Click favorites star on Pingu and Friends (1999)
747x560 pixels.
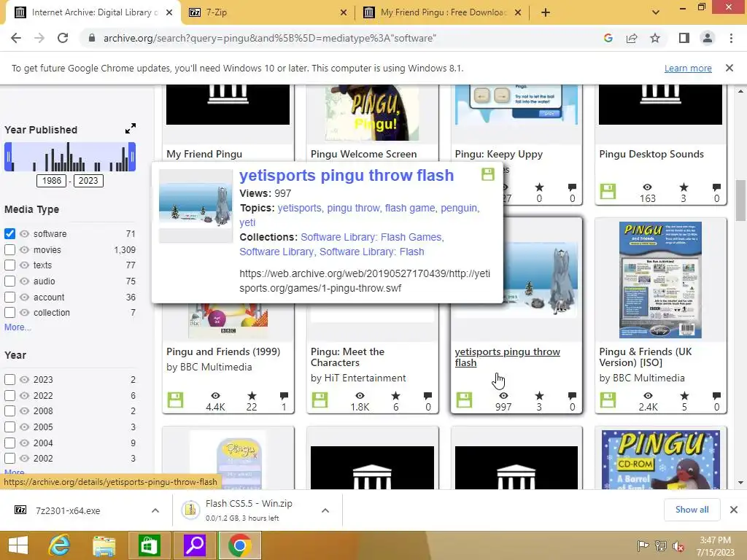[x=252, y=396]
